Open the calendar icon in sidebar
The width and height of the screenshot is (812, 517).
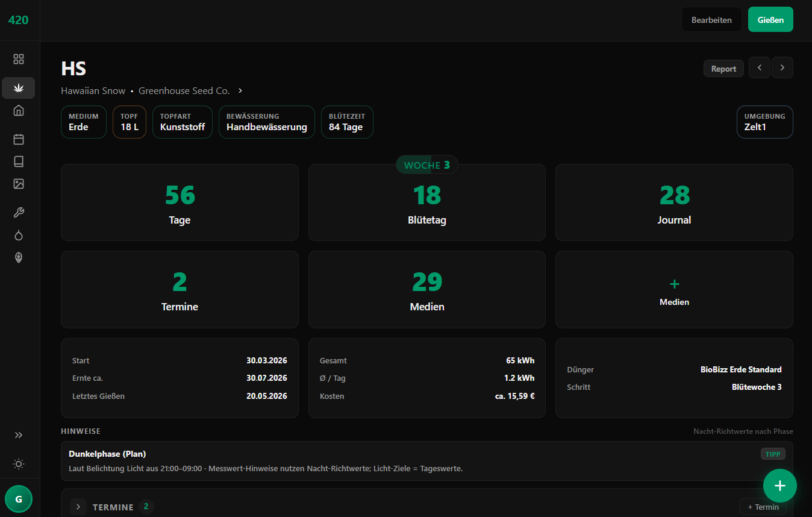coord(19,139)
